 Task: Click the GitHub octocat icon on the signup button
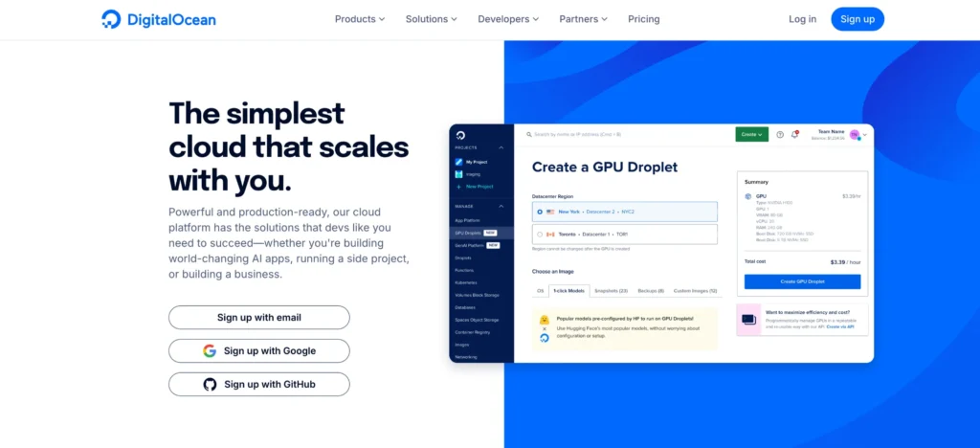210,384
